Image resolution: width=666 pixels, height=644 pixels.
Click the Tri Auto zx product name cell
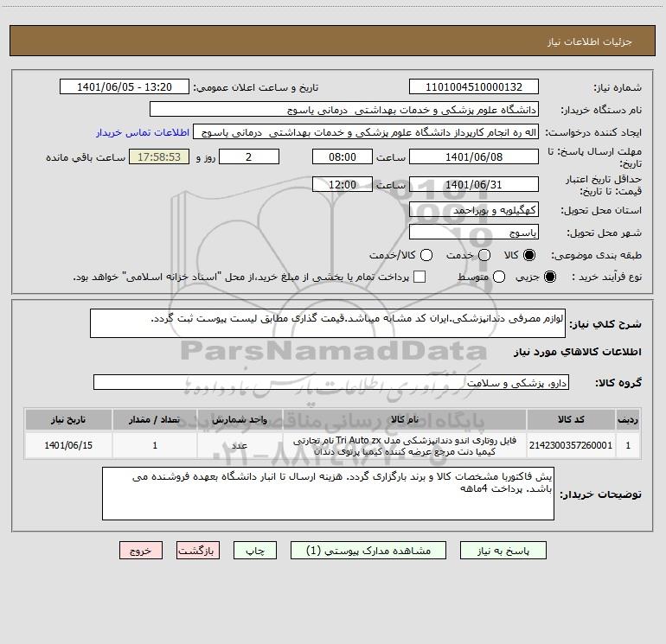tap(405, 445)
